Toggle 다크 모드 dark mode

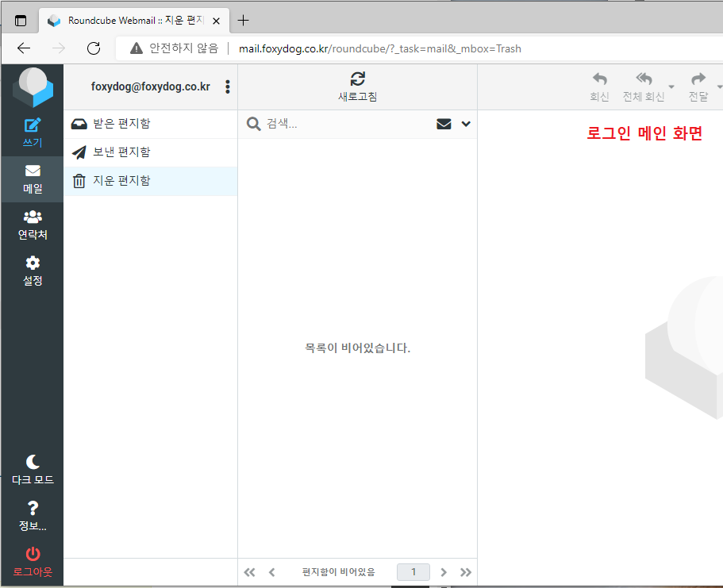pos(33,470)
